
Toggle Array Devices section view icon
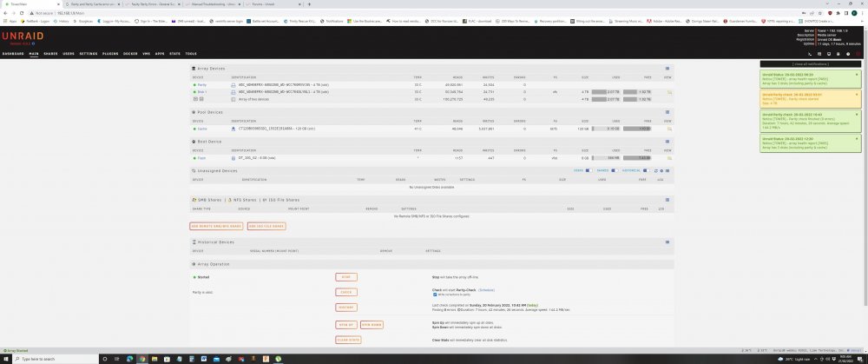(x=667, y=69)
